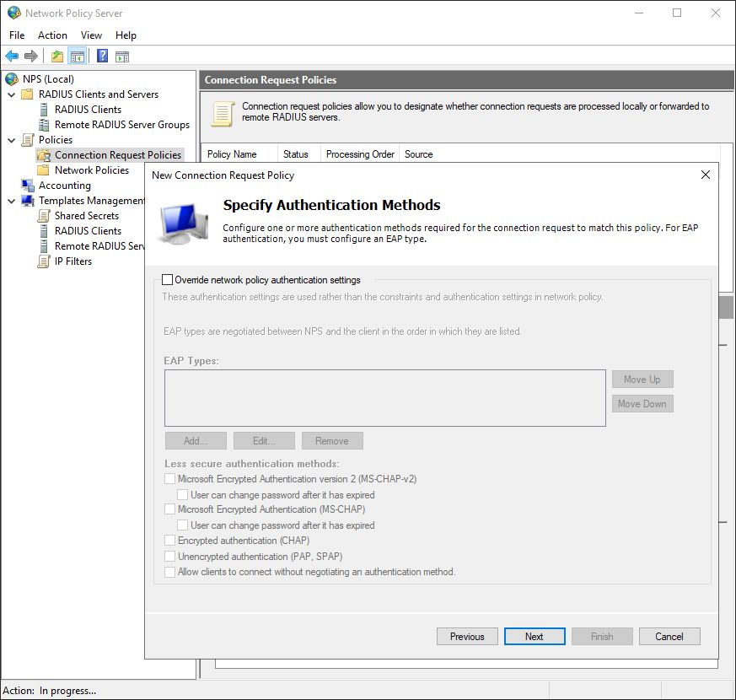736x700 pixels.
Task: Check Allow clients to connect without negotiating
Action: (x=169, y=572)
